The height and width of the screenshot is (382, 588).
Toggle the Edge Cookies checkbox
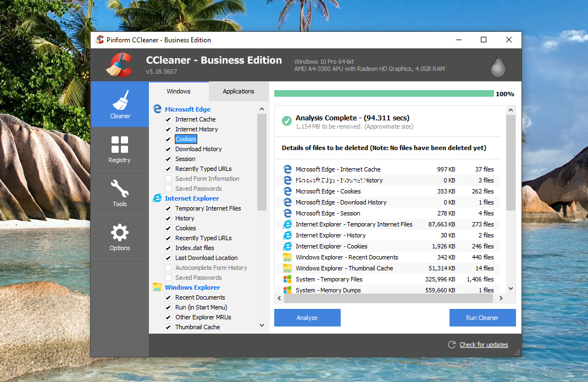[x=168, y=139]
